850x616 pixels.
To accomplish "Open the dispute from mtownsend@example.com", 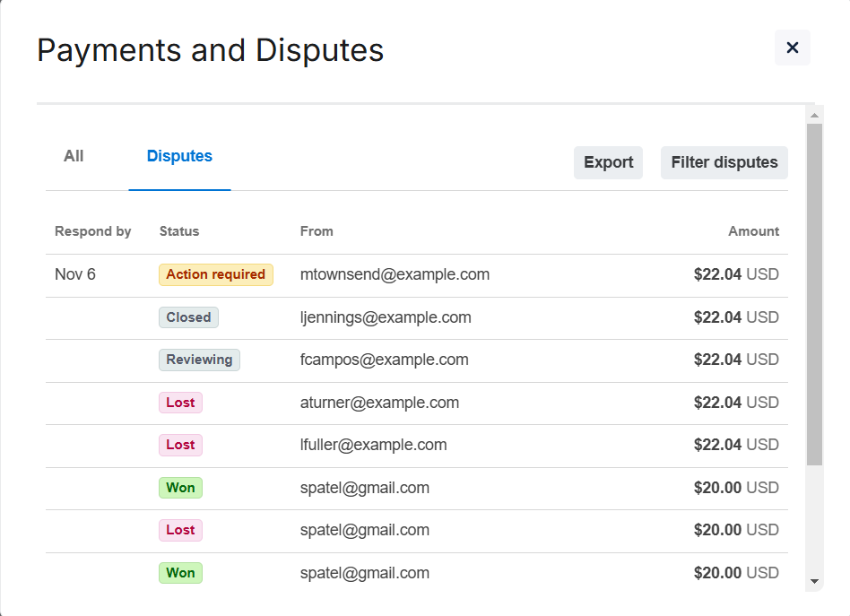I will [x=395, y=274].
